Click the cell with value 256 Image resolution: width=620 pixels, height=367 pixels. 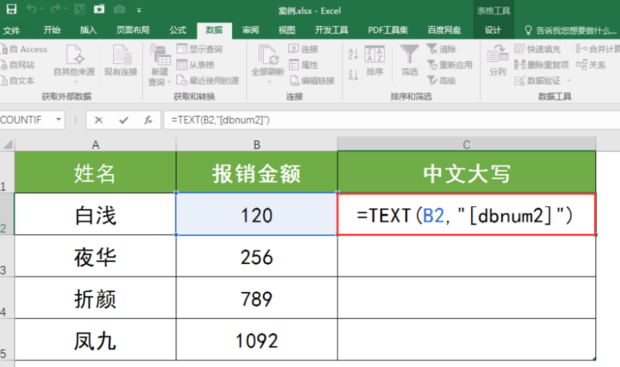[x=257, y=257]
